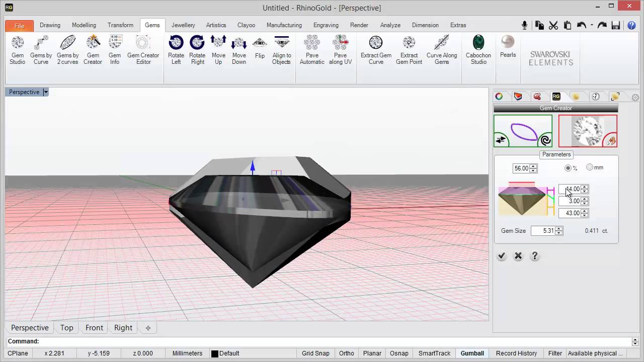Image resolution: width=644 pixels, height=362 pixels.
Task: Open the Front viewport tab
Action: (94, 328)
